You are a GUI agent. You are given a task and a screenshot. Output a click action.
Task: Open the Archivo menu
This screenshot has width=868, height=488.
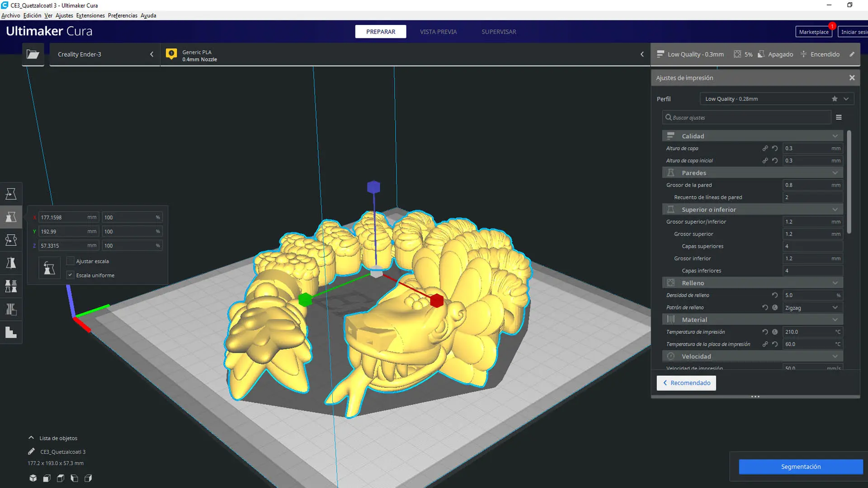[11, 15]
